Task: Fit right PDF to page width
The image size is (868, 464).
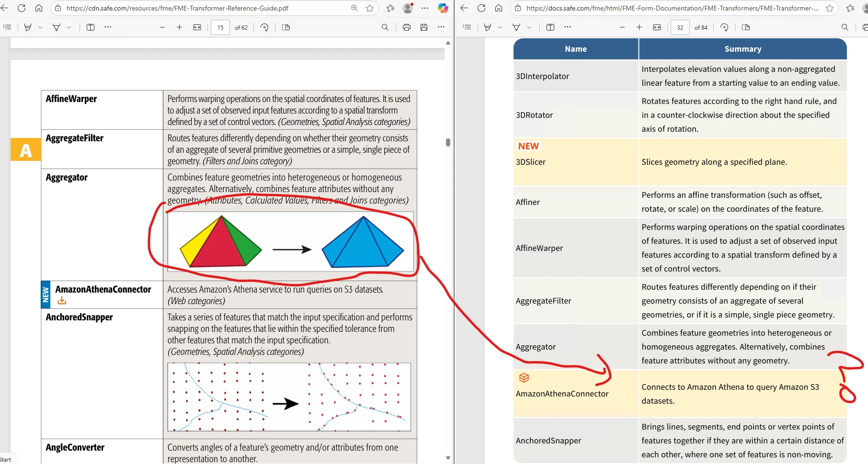Action: click(x=657, y=27)
